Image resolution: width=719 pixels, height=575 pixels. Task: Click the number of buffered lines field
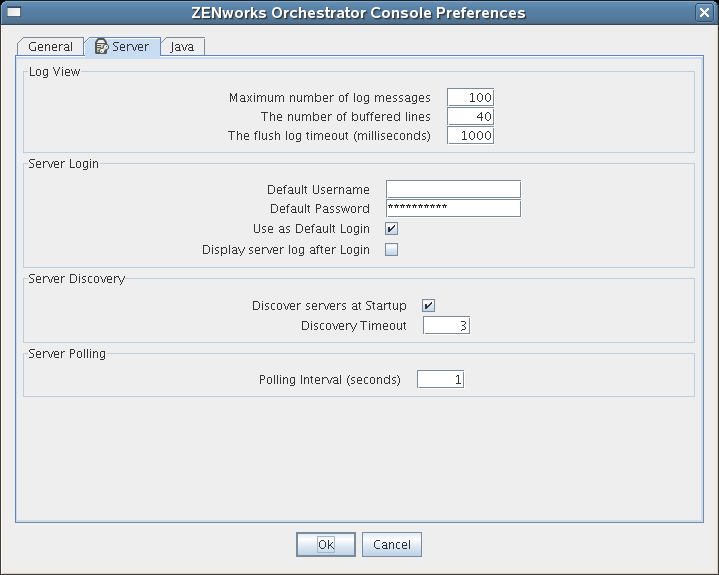[x=470, y=117]
